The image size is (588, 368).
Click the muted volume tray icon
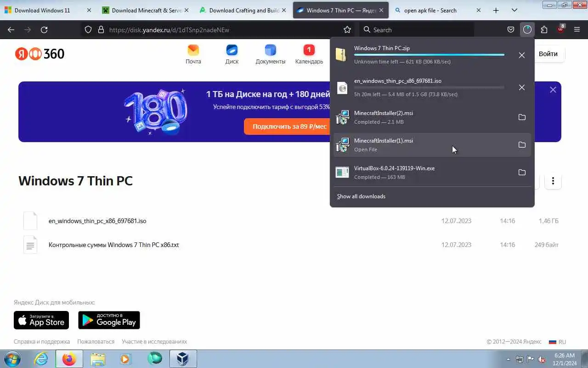pyautogui.click(x=542, y=359)
